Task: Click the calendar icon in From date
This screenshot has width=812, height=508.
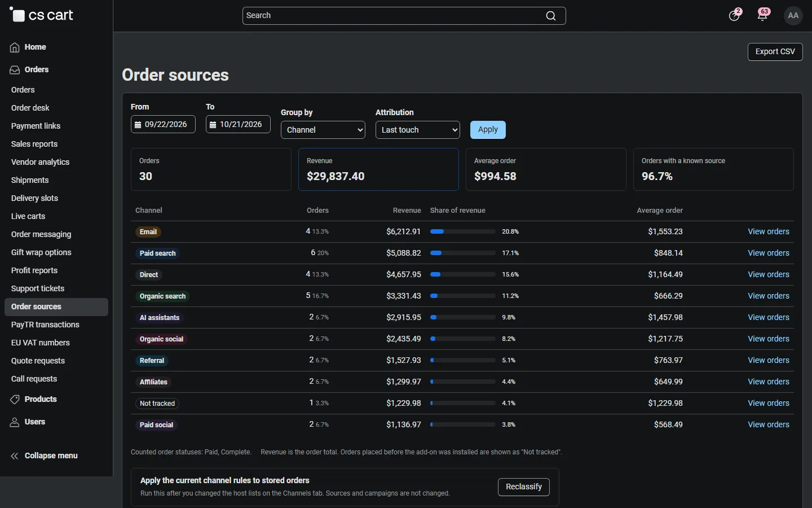Action: [138, 125]
